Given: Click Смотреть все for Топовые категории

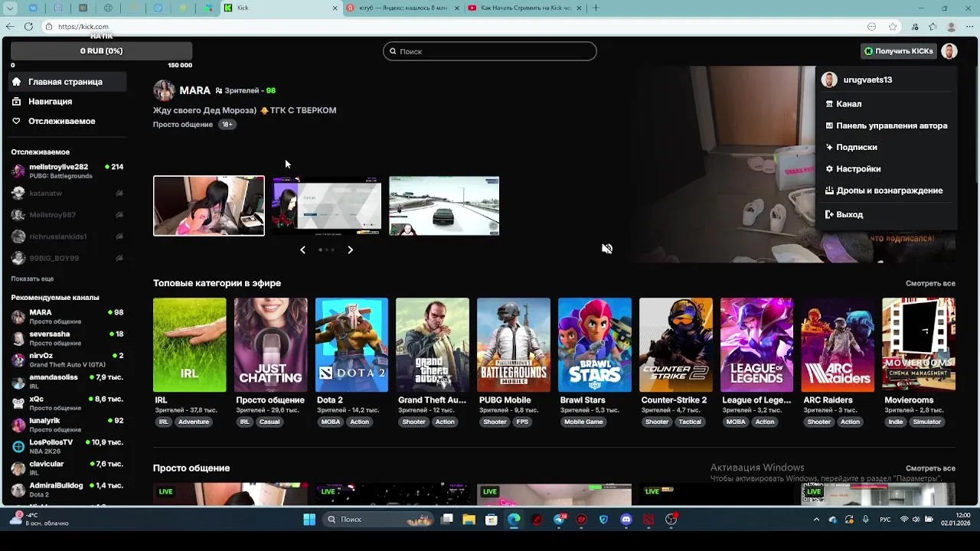Looking at the screenshot, I should tap(930, 284).
